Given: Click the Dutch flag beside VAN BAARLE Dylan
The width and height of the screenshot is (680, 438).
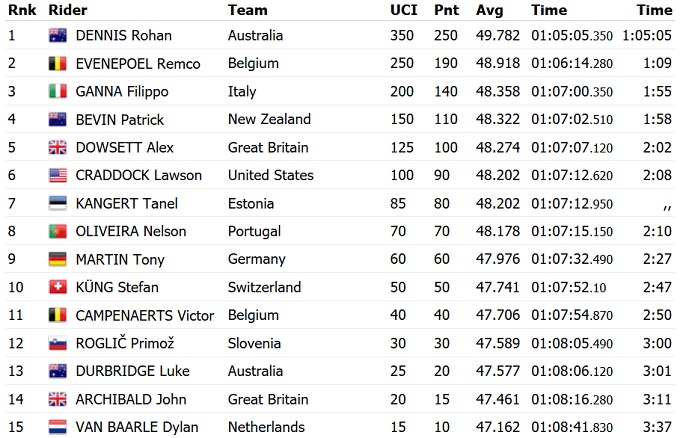Looking at the screenshot, I should (58, 427).
